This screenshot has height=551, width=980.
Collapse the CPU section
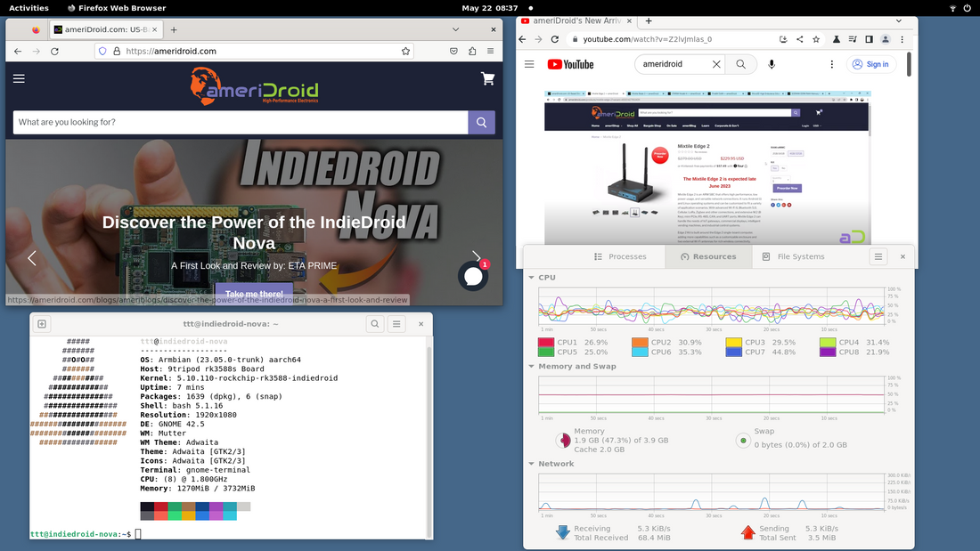[532, 278]
